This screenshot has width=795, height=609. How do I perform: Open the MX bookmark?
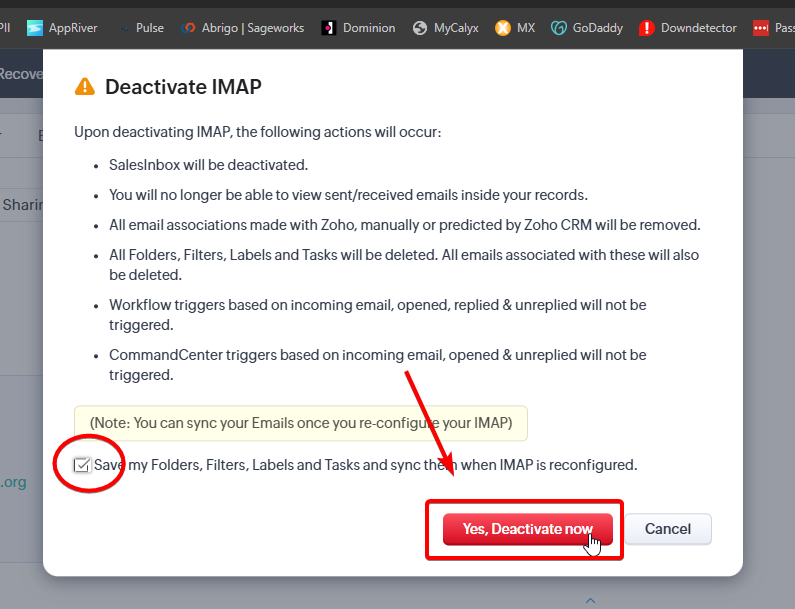coord(515,28)
